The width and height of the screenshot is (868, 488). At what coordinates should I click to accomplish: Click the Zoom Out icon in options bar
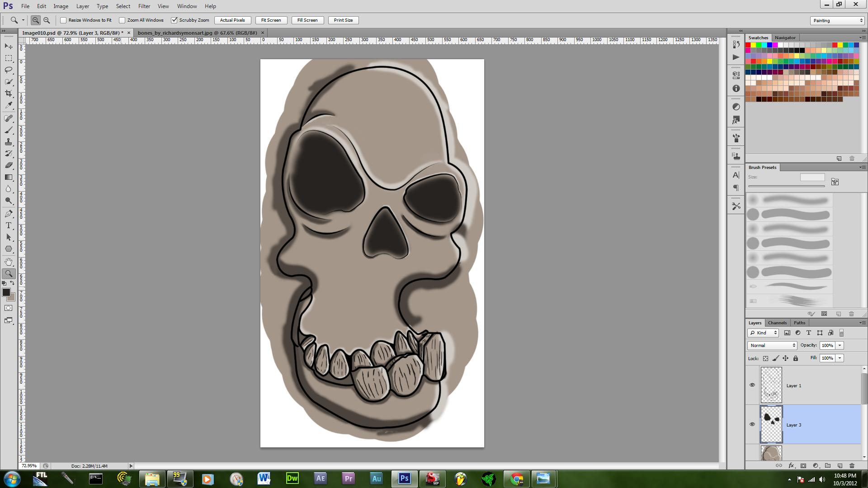pyautogui.click(x=46, y=20)
